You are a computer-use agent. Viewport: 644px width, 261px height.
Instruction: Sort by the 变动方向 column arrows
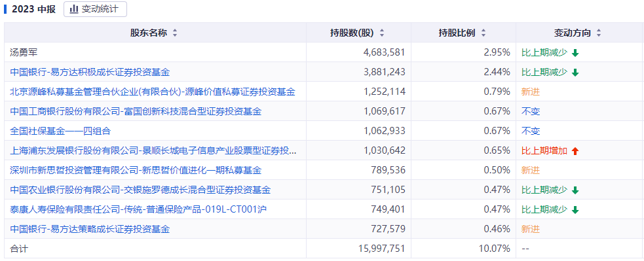pyautogui.click(x=599, y=33)
